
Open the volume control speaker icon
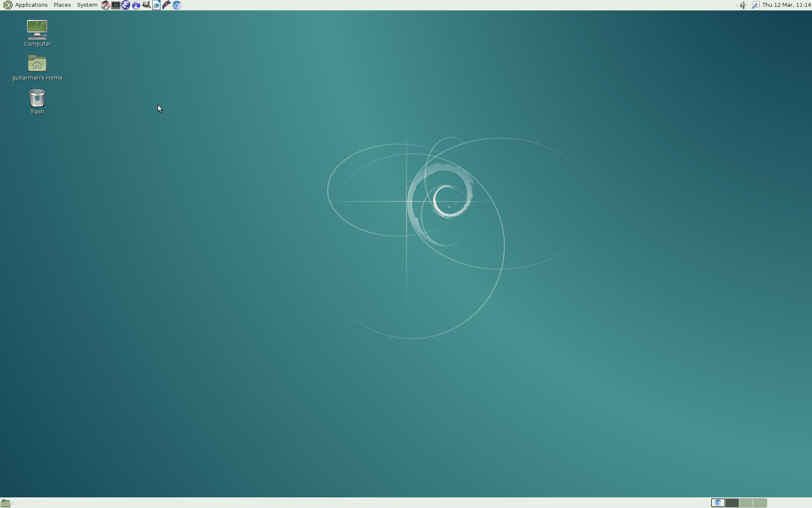tap(743, 5)
